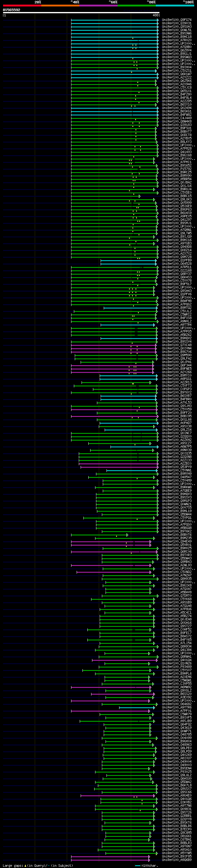Screen dimensions: 197x868
Task: Select the UniRef100_Q651X1 label
Action: 177,91
